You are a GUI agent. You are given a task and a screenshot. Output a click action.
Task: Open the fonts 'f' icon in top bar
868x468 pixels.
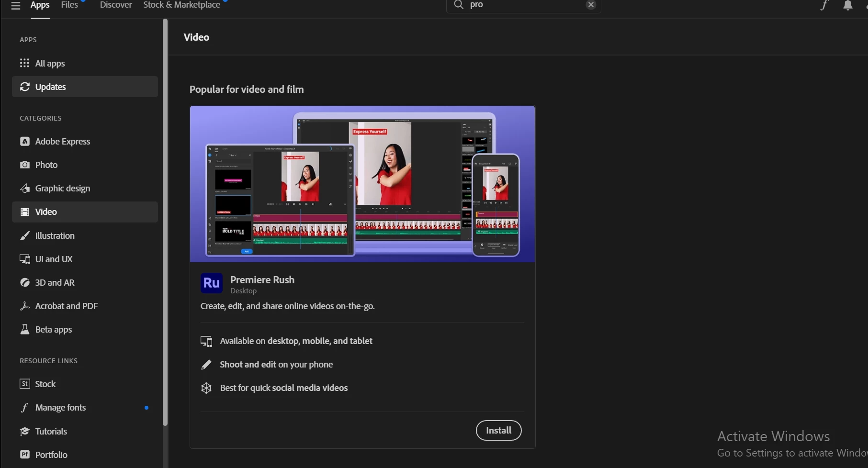[824, 5]
